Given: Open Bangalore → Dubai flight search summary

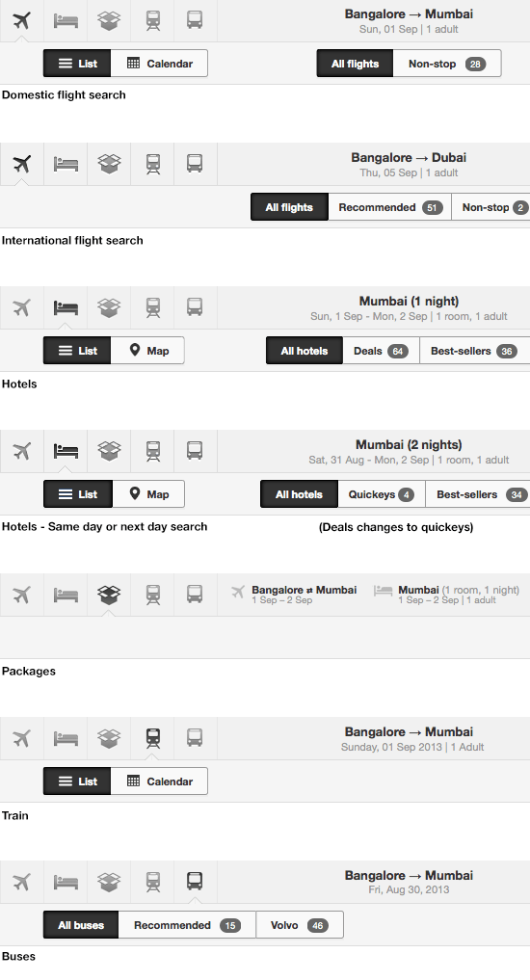Looking at the screenshot, I should point(409,165).
